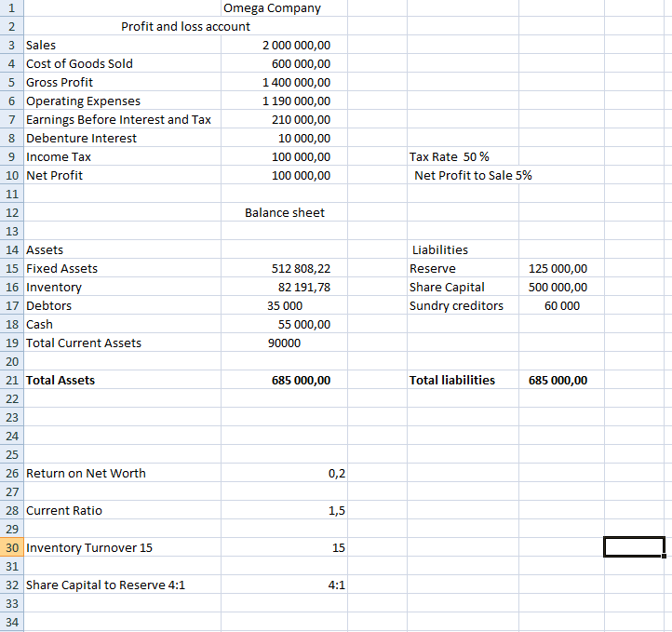Click the Inventory value 82 191,78
Image resolution: width=672 pixels, height=632 pixels.
click(x=302, y=287)
